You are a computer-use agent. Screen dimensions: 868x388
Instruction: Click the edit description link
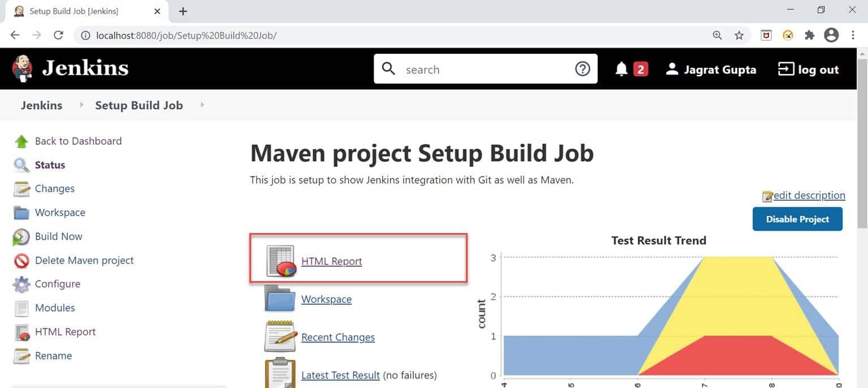tap(809, 195)
